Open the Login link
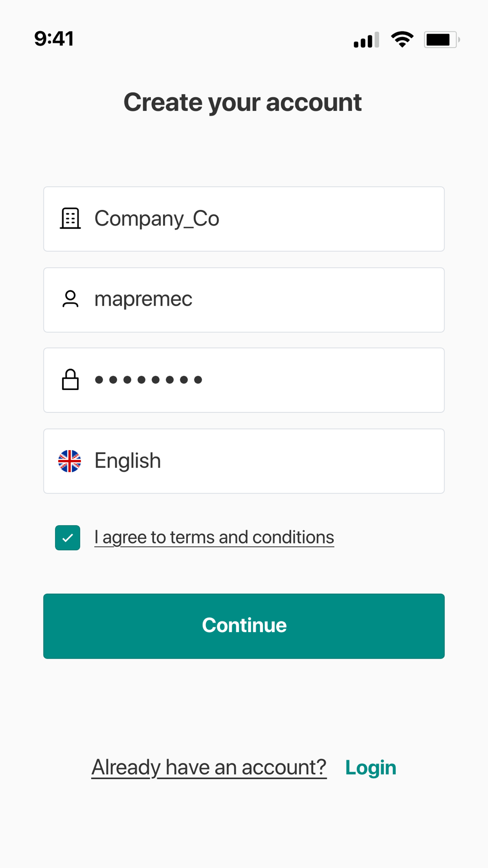Screen dimensions: 488x868 (x=370, y=767)
